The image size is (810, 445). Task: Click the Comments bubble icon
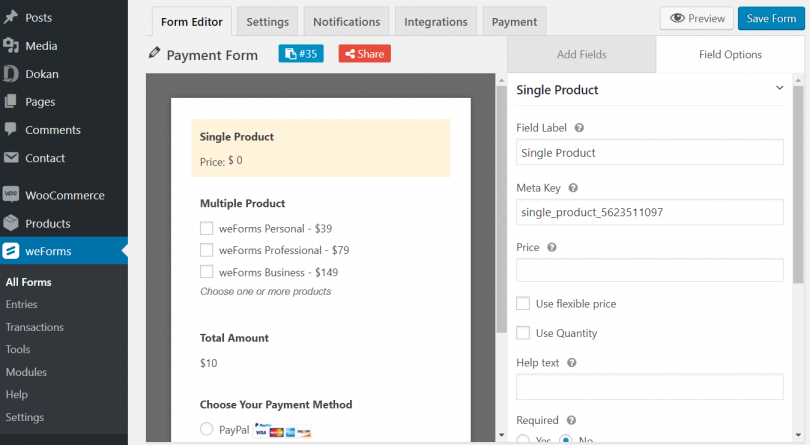point(10,129)
